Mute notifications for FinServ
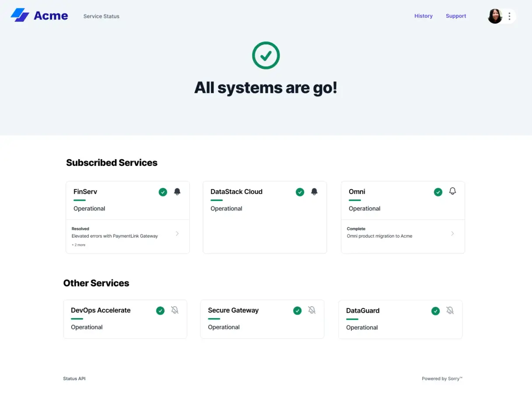This screenshot has height=399, width=532. (177, 192)
